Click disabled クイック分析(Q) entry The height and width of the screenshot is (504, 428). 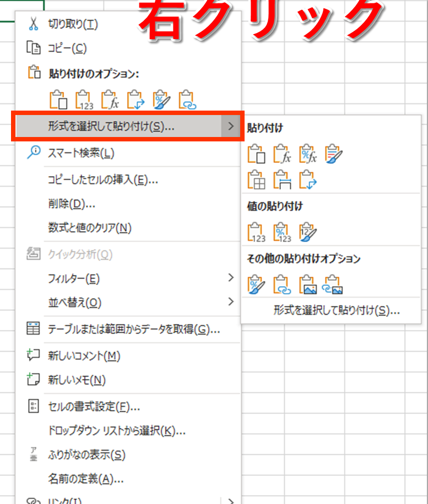click(128, 254)
